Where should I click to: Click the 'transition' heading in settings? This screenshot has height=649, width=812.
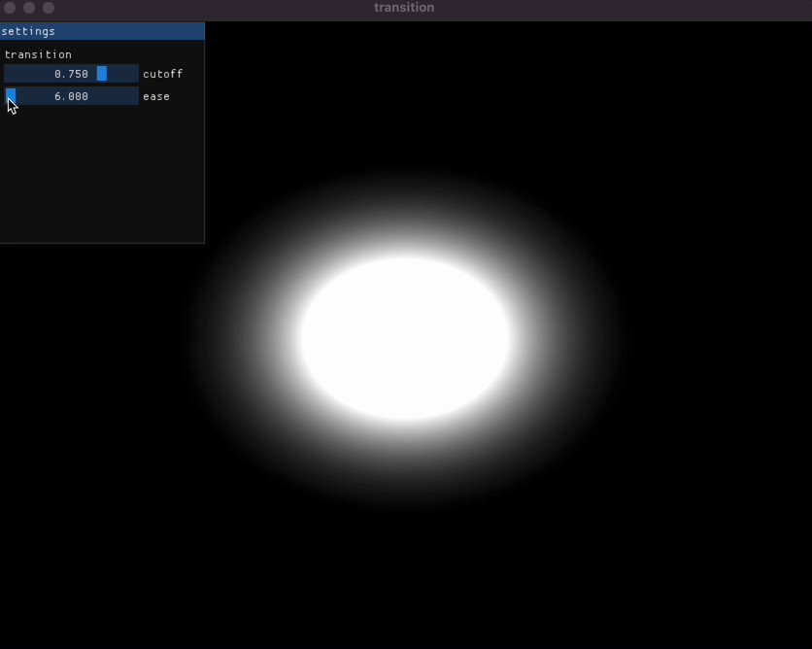[x=38, y=54]
